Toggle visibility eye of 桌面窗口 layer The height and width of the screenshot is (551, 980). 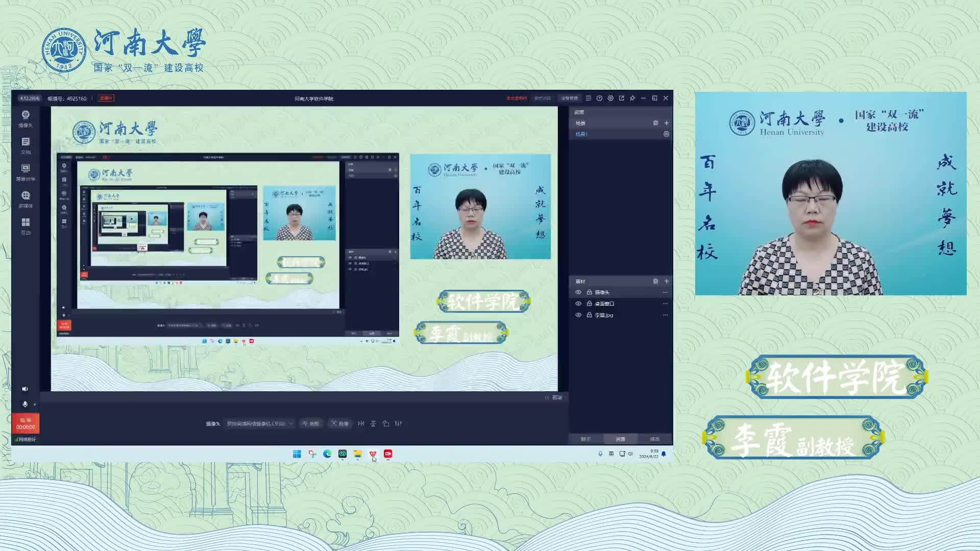578,304
